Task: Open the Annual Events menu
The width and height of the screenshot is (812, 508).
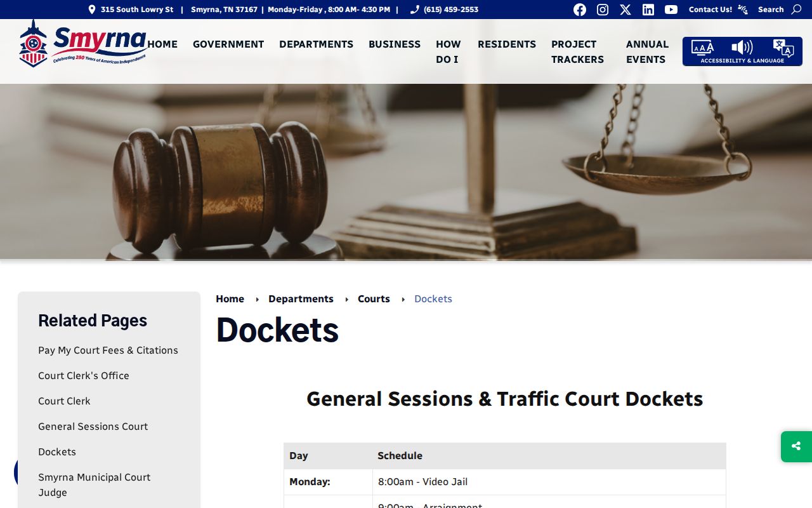Action: coord(647,51)
